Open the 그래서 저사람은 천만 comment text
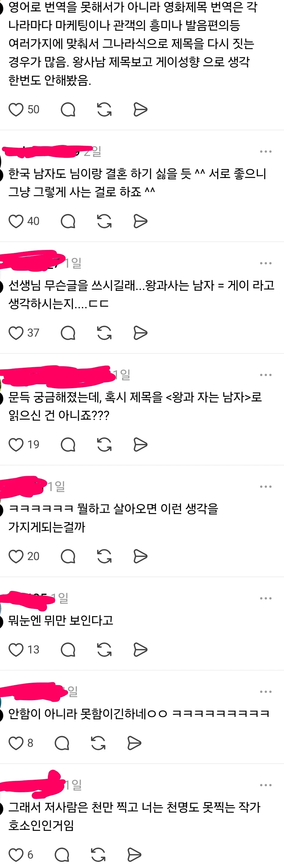The image size is (284, 868). (x=134, y=816)
